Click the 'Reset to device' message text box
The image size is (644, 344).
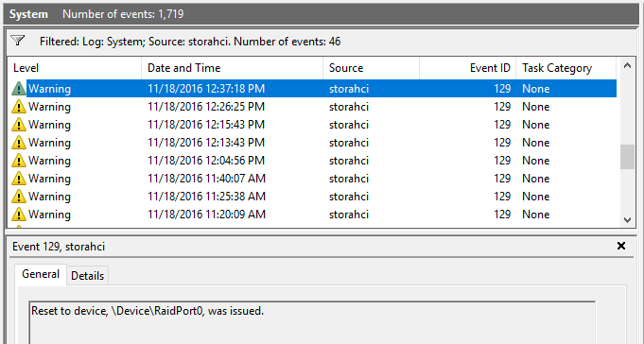(312, 322)
